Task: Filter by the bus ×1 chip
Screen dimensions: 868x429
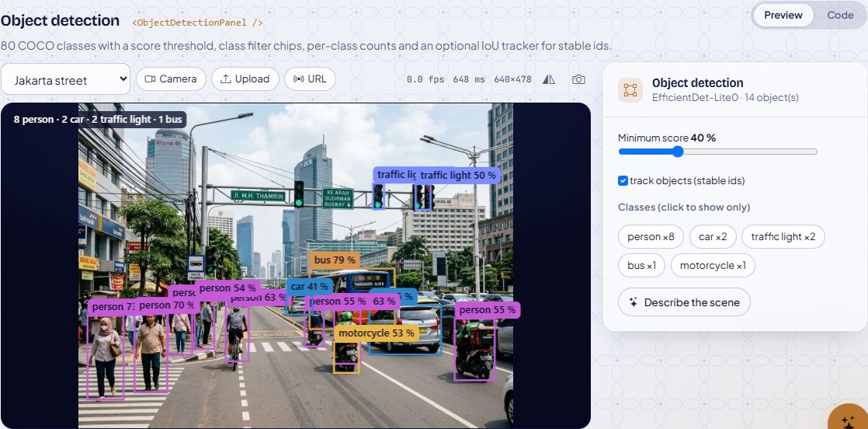Action: coord(641,266)
